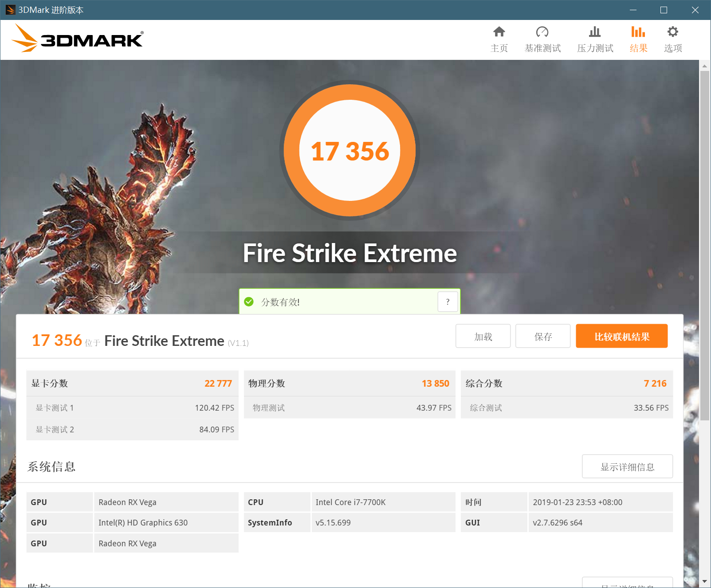
Task: Click the 加载 load button
Action: pos(483,336)
